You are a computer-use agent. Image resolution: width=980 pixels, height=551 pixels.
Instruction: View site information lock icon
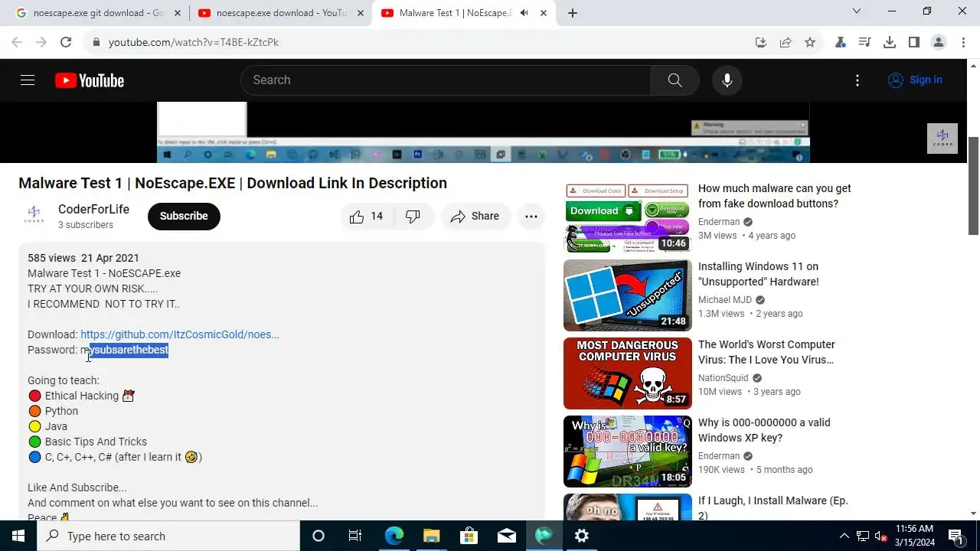(x=96, y=42)
